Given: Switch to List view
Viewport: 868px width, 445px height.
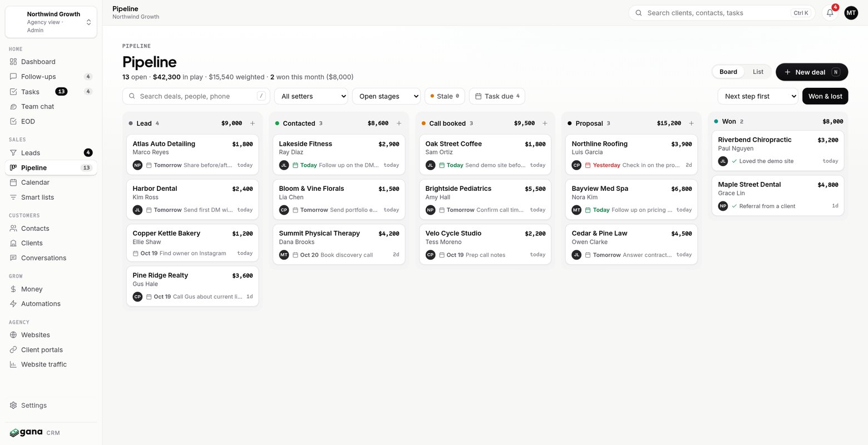Looking at the screenshot, I should 758,72.
